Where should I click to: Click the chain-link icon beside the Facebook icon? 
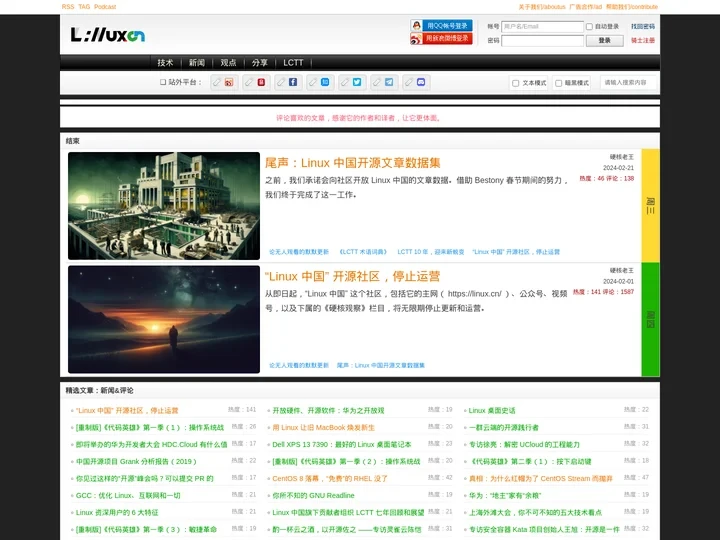coord(281,82)
